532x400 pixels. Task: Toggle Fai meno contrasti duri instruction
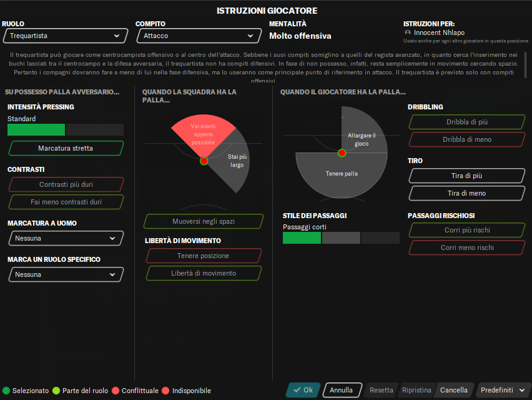[66, 202]
